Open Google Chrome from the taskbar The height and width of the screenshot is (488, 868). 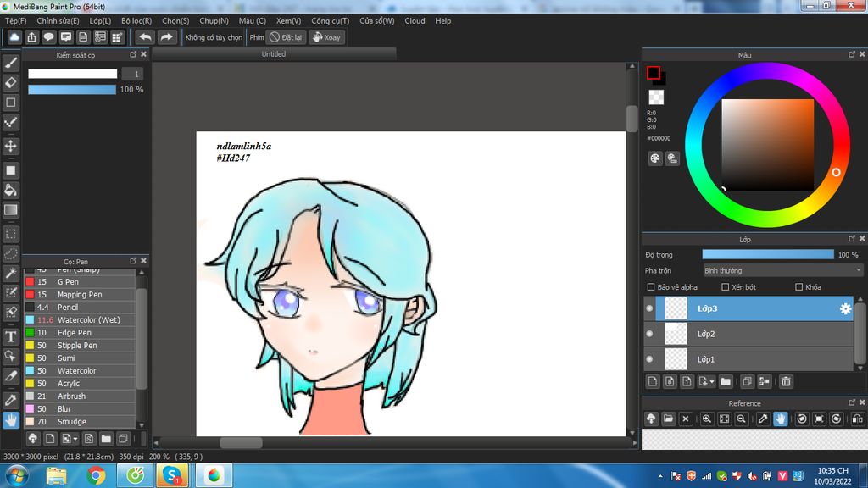(x=96, y=475)
